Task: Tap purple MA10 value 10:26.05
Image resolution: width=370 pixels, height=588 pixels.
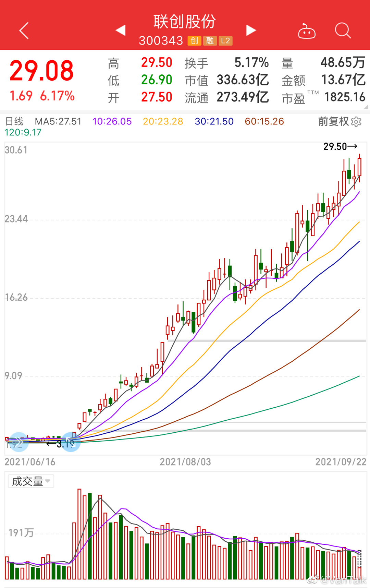Action: click(x=112, y=121)
